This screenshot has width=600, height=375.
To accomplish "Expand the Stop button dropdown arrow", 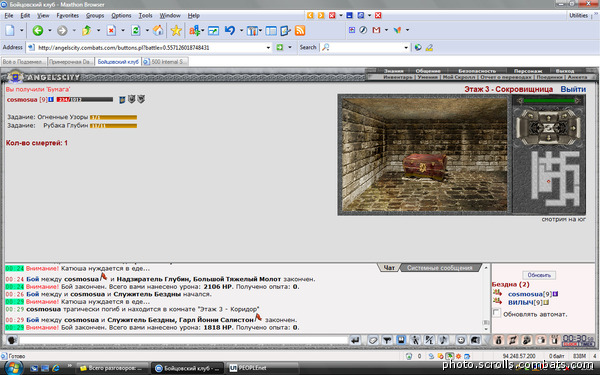I will pos(122,30).
